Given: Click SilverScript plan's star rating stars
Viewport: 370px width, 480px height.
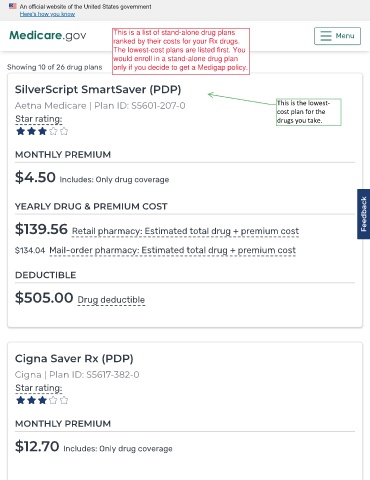Looking at the screenshot, I should pyautogui.click(x=42, y=131).
